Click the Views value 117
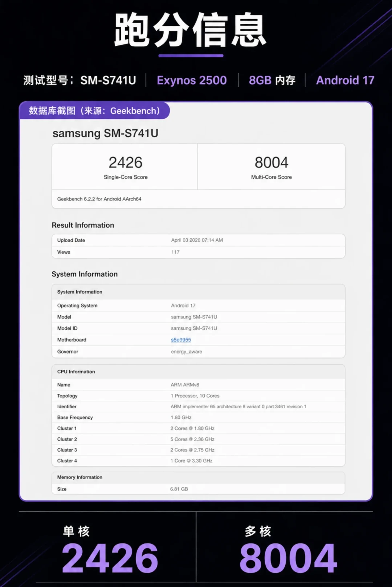 175,252
